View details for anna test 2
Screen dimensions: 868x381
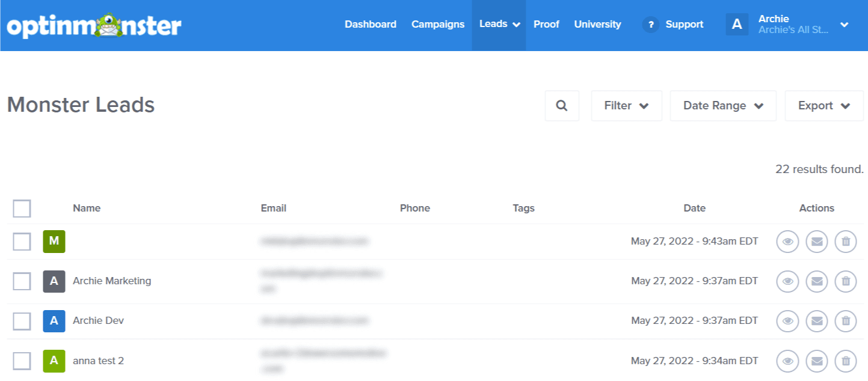point(787,361)
